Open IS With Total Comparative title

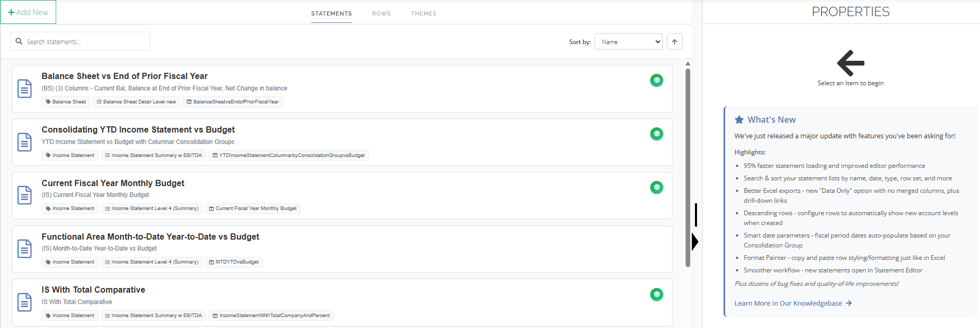pos(93,290)
